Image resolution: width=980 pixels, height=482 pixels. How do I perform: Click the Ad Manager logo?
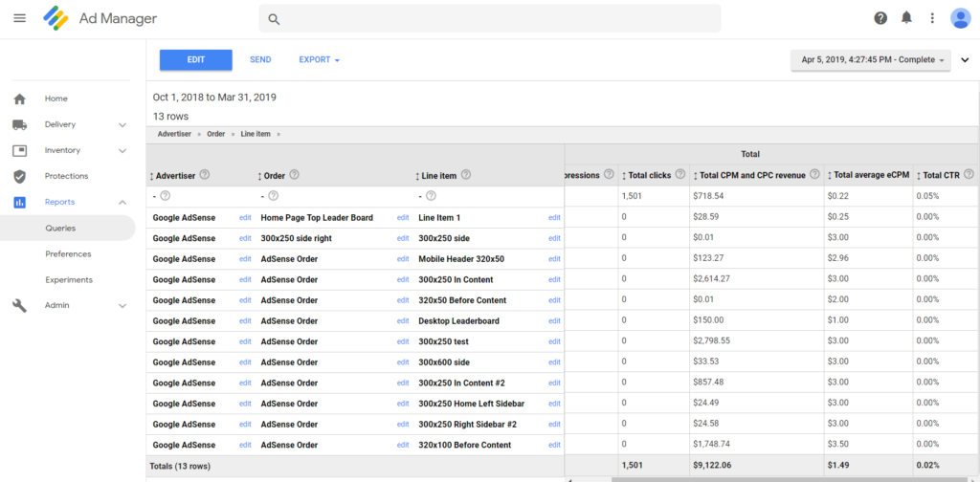(x=56, y=19)
